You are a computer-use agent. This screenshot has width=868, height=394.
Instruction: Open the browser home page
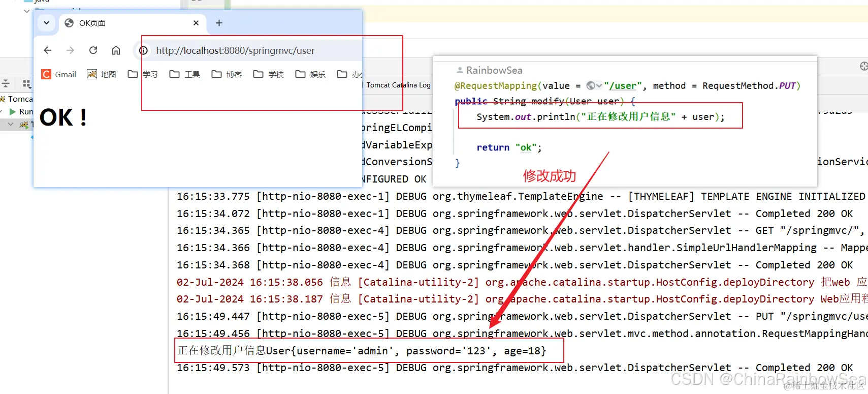pos(116,50)
